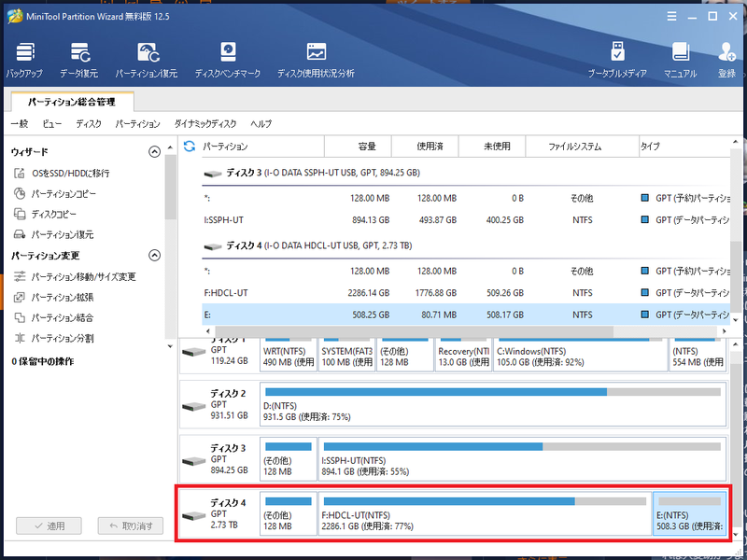This screenshot has width=747, height=560.
Task: Click right arrow of horizontal scrollbar
Action: pyautogui.click(x=725, y=331)
